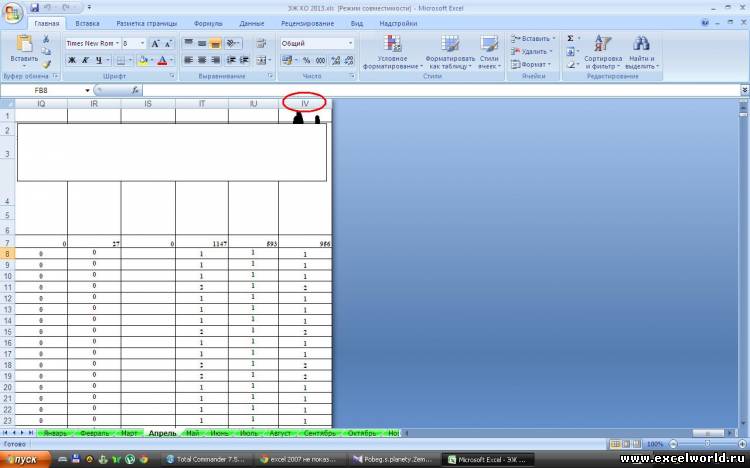Open Find and Select binoculars icon

pyautogui.click(x=641, y=44)
